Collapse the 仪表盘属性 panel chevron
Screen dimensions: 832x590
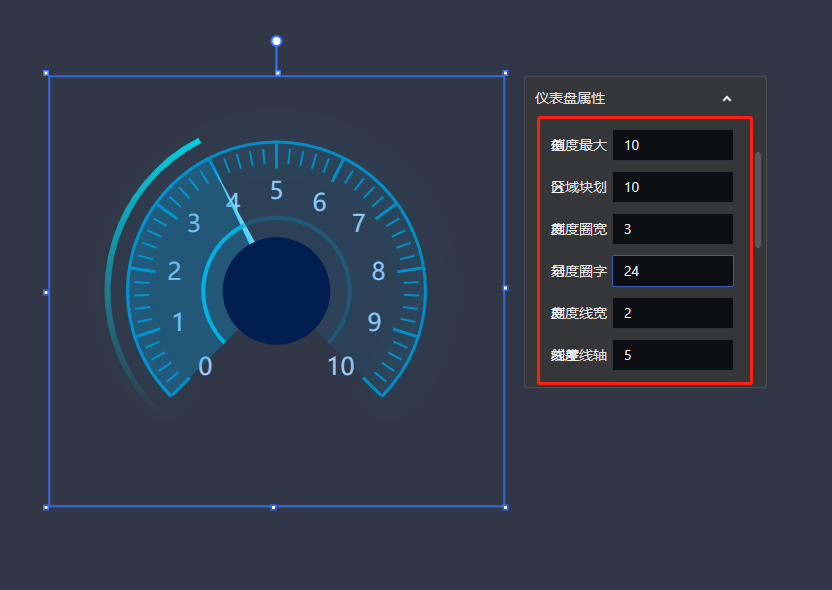727,99
